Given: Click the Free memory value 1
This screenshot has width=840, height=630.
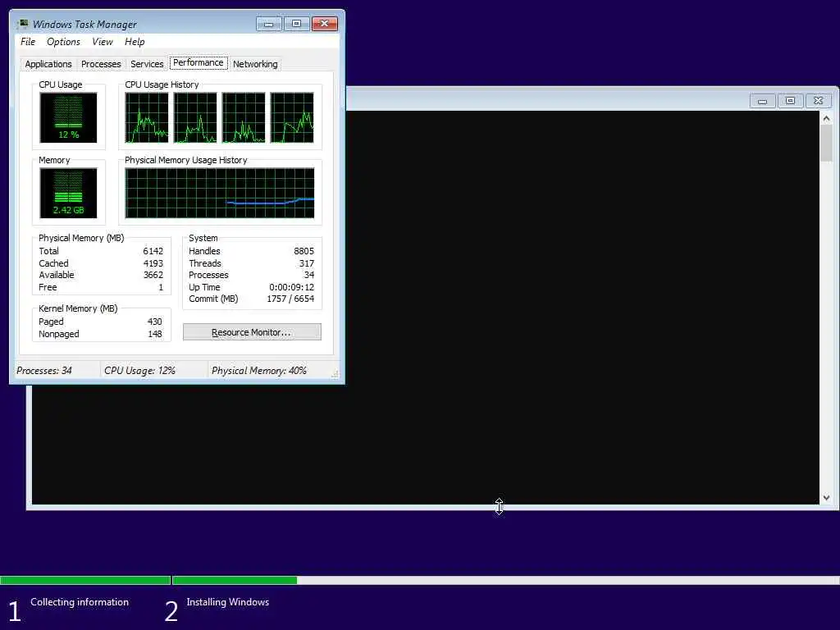Looking at the screenshot, I should click(161, 287).
